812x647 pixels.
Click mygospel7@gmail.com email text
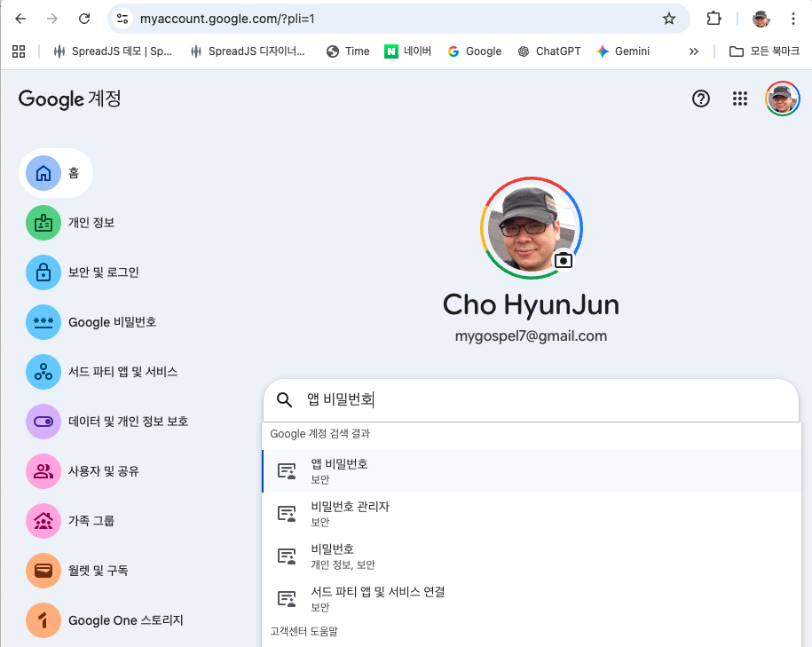[x=531, y=336]
